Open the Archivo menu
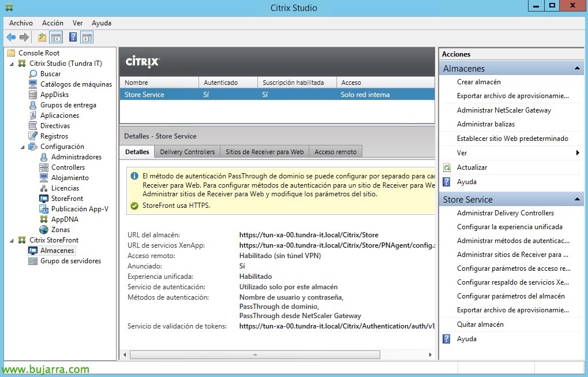588x377 pixels. pos(21,23)
